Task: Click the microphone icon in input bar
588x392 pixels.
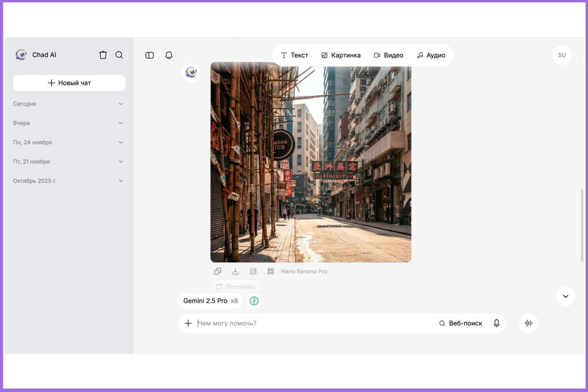Action: point(496,323)
